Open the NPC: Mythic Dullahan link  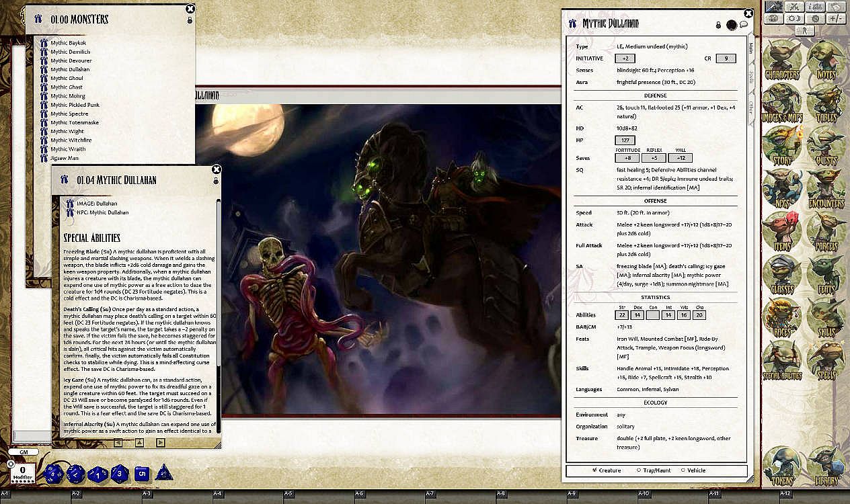(102, 212)
